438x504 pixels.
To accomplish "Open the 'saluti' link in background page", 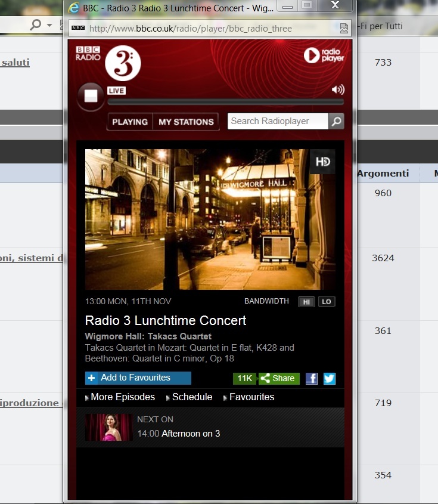I will 15,63.
